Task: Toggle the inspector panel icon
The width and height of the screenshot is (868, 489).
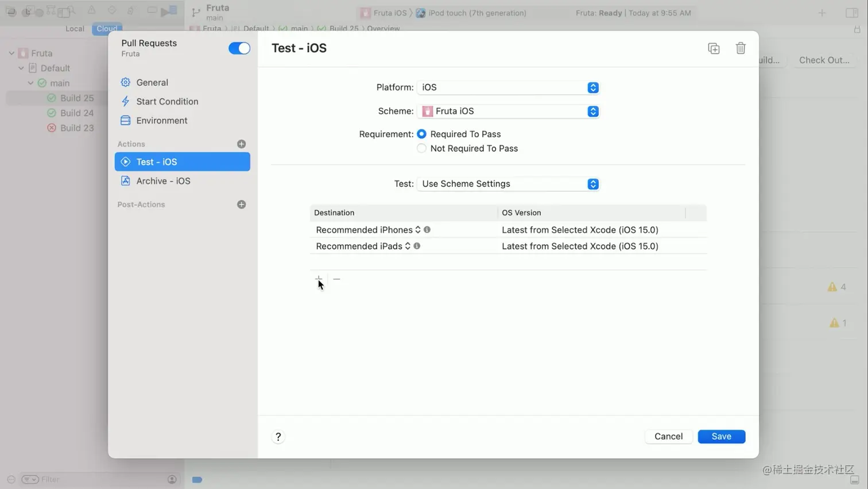Action: click(852, 13)
